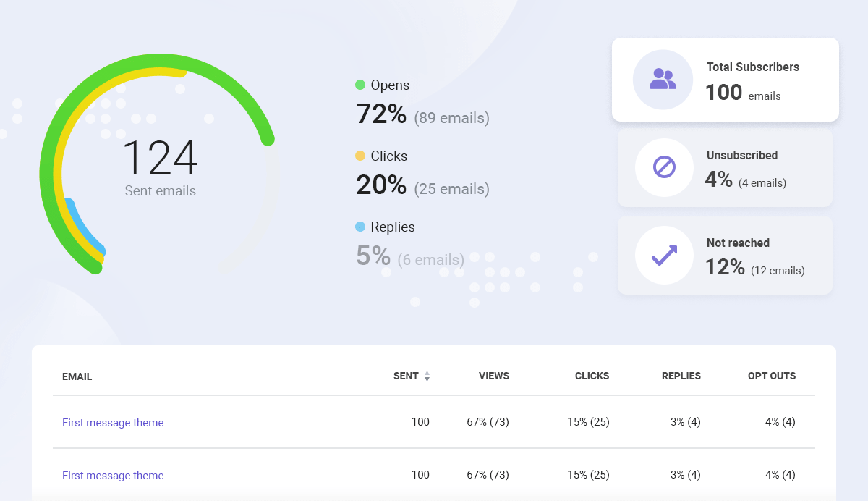This screenshot has height=501, width=868.
Task: Click the REPLIES column header
Action: (x=681, y=376)
